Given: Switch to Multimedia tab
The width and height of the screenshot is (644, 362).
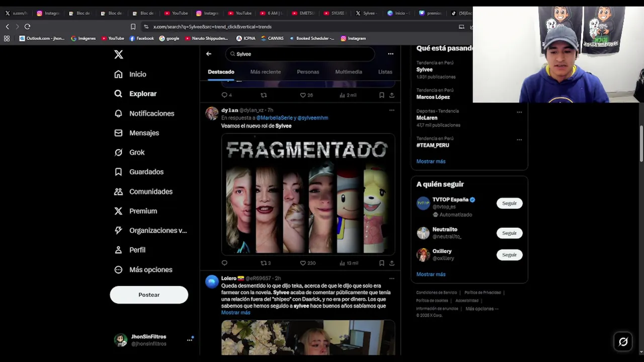Looking at the screenshot, I should 349,72.
